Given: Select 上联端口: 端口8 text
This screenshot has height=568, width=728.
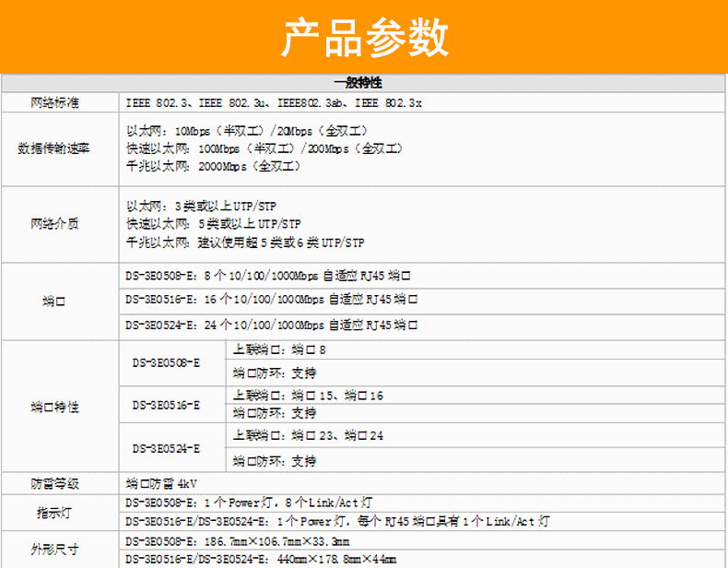Looking at the screenshot, I should (279, 349).
